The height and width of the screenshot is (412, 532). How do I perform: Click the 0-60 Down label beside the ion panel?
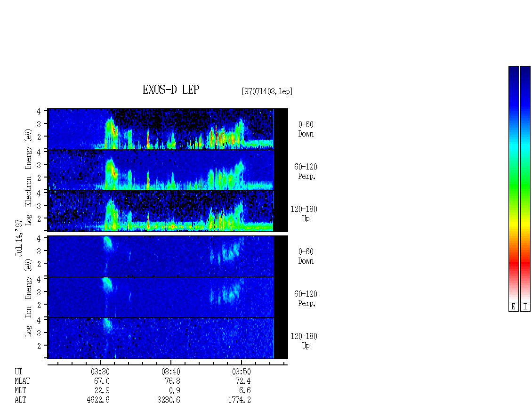click(x=306, y=256)
